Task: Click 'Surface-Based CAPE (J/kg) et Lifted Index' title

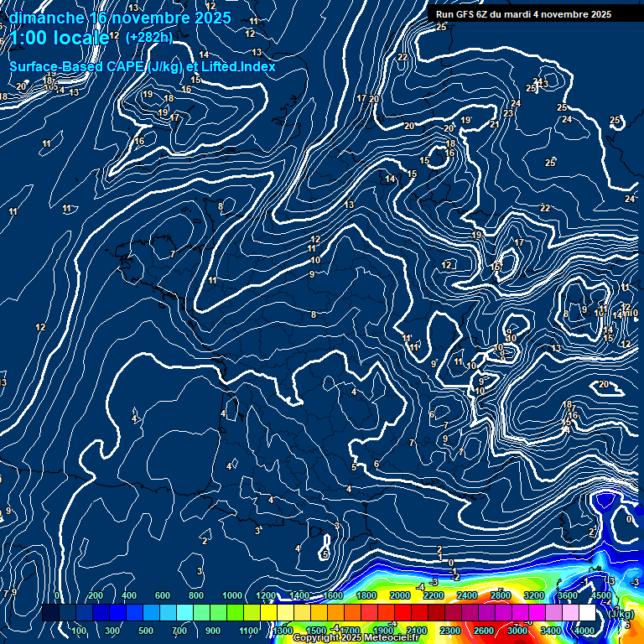Action: pyautogui.click(x=142, y=66)
